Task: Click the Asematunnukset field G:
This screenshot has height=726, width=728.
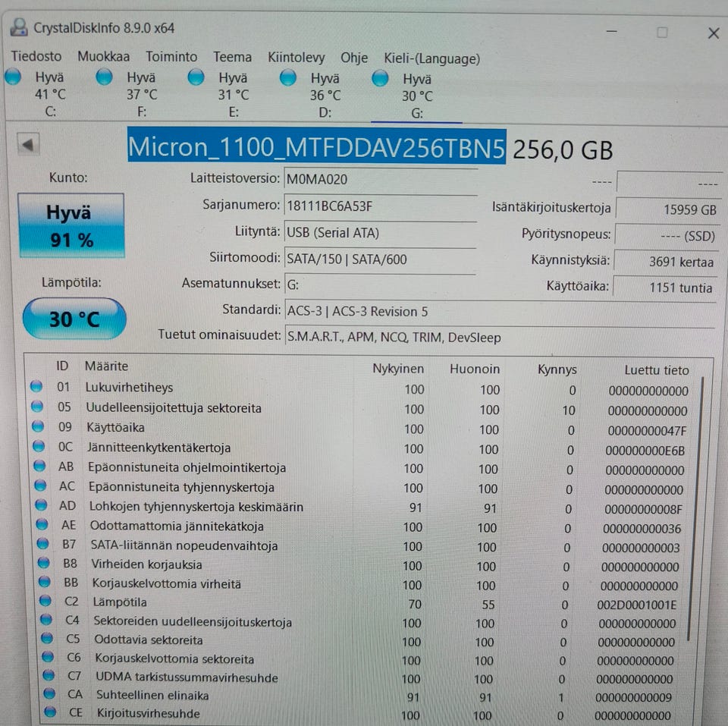Action: [381, 284]
